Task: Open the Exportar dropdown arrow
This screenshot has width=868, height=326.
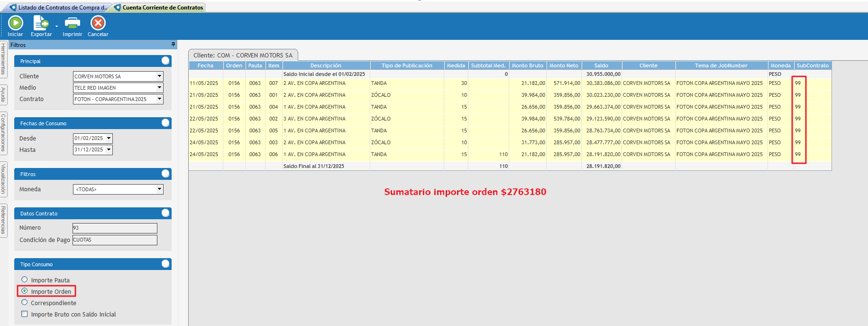Action: click(x=56, y=26)
